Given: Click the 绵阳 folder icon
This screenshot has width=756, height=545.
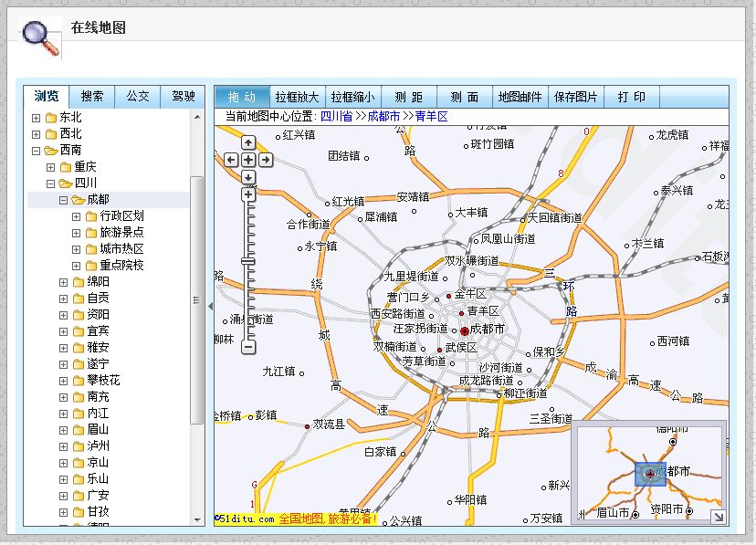Looking at the screenshot, I should [79, 282].
